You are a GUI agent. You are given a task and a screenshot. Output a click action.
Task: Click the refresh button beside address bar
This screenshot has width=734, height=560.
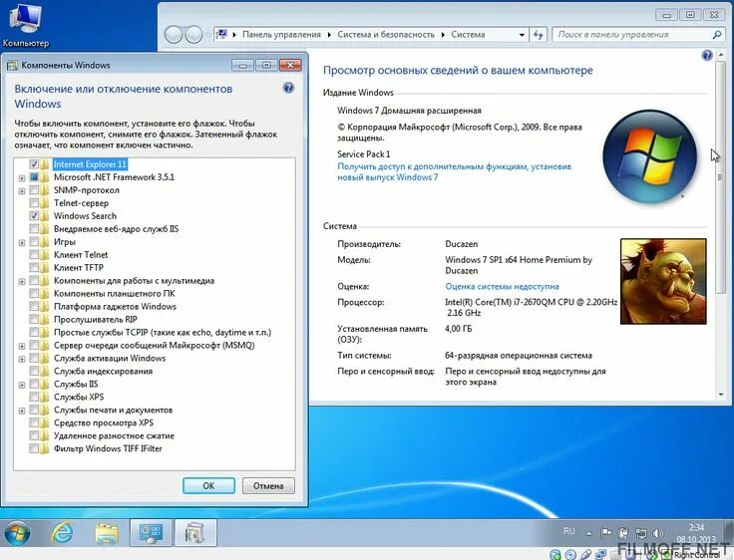point(539,35)
